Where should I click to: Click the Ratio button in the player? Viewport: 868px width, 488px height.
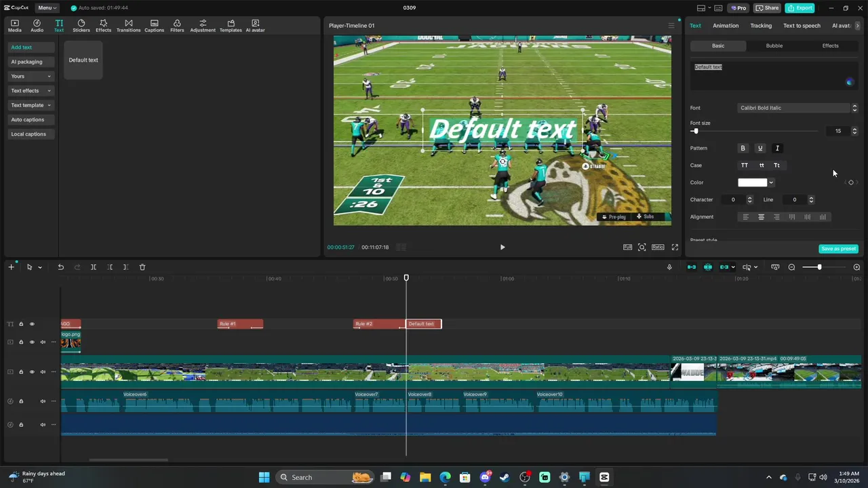658,247
